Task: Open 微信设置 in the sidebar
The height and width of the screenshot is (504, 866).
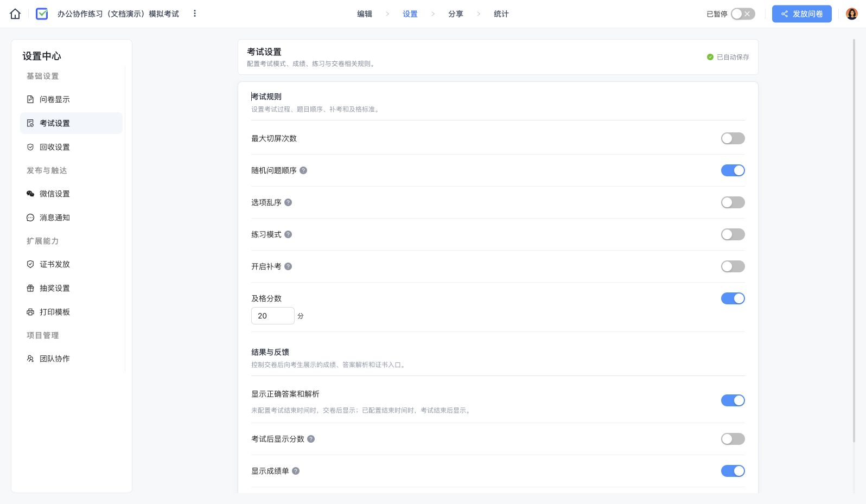Action: pos(71,194)
